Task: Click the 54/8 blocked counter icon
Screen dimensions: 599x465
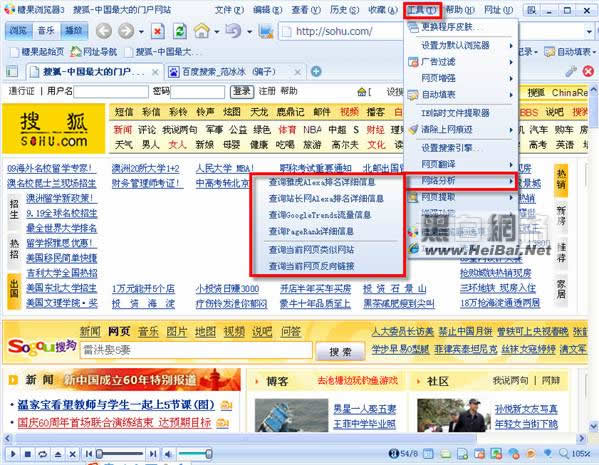Action: [403, 454]
